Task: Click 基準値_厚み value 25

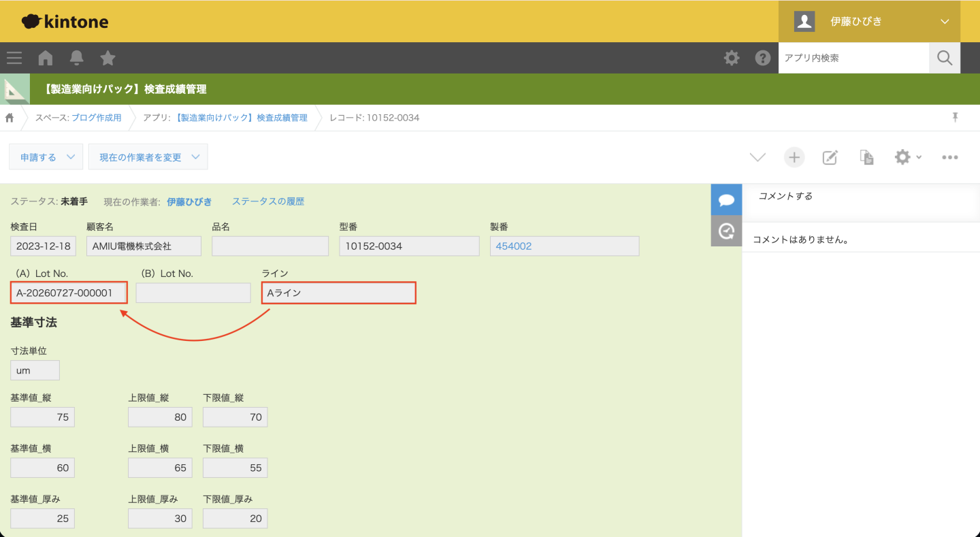Action: pos(43,519)
